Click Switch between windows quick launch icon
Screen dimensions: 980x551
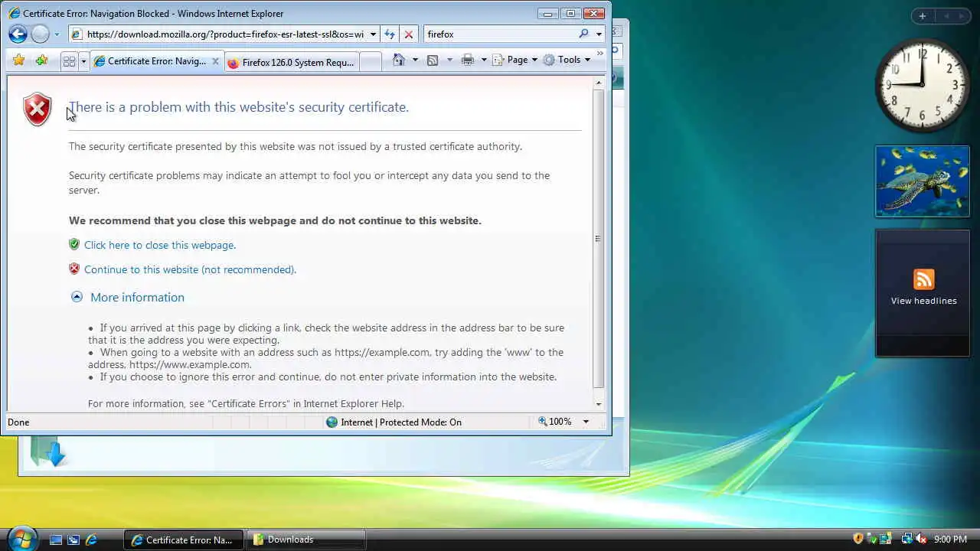coord(73,540)
